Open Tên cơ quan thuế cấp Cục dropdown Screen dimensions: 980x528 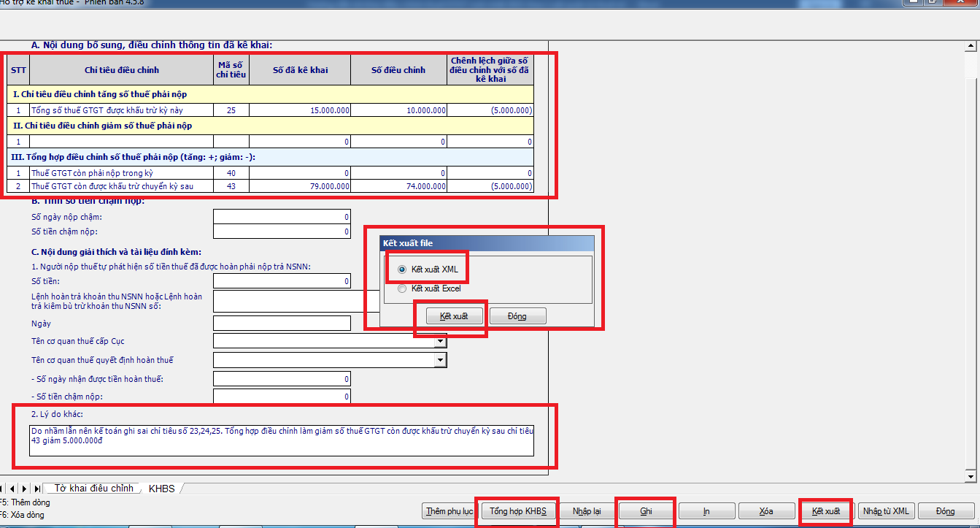(440, 341)
